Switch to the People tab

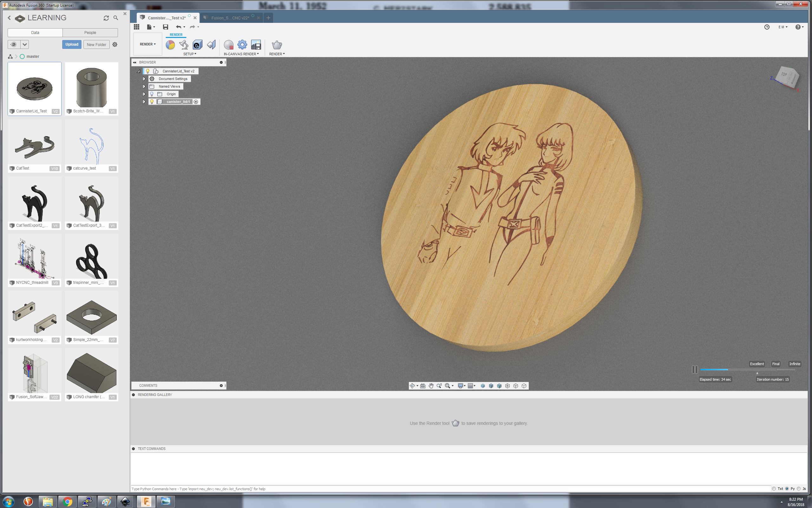point(90,33)
